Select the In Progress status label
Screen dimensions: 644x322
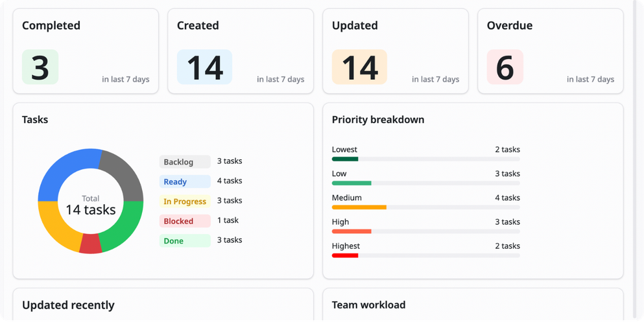[185, 201]
